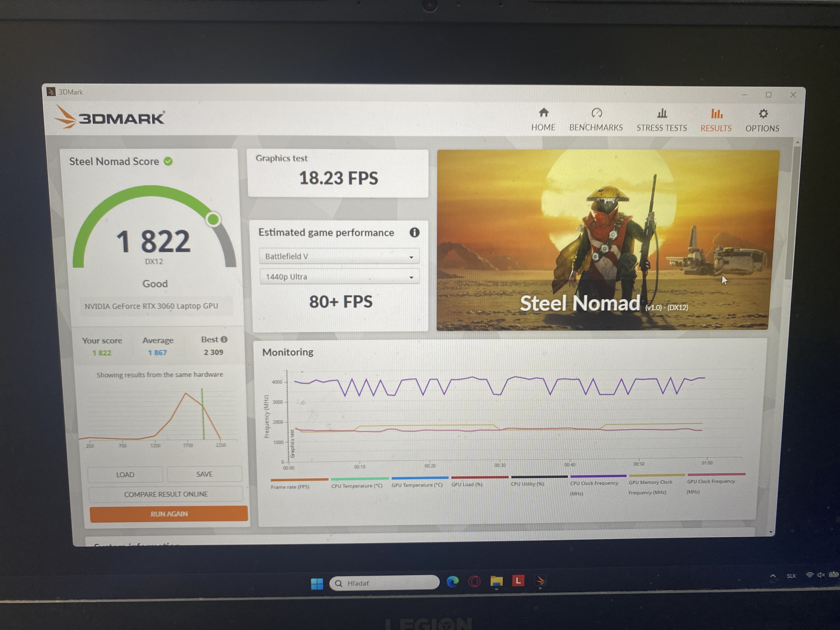Open the red L app on the taskbar

coord(518,580)
